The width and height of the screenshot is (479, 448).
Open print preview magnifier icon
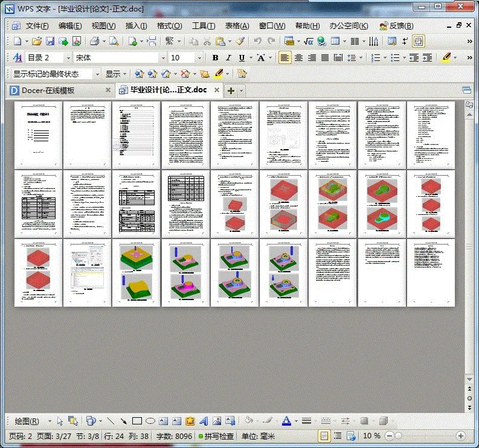114,41
